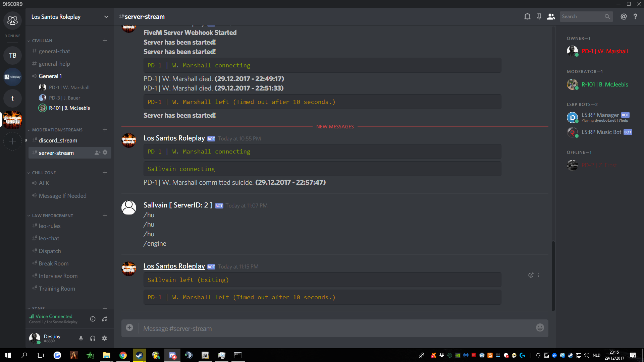The width and height of the screenshot is (644, 362).
Task: Open recent mentions @ icon
Action: 624,17
